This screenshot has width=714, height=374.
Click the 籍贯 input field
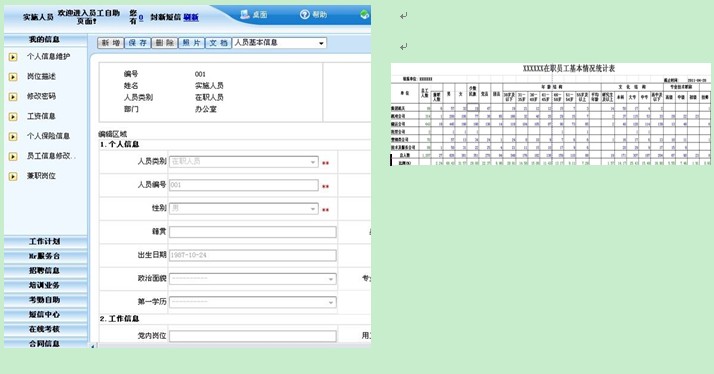[253, 232]
